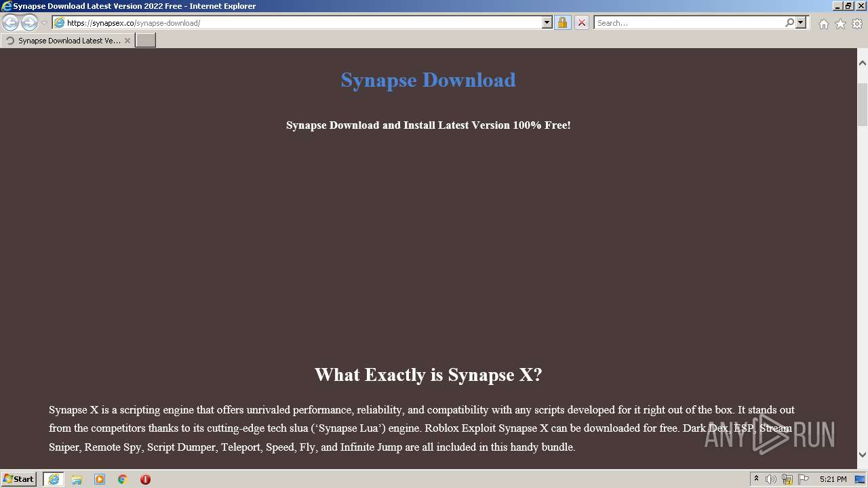Open the Windows Start menu
This screenshot has width=868, height=488.
pos(18,479)
